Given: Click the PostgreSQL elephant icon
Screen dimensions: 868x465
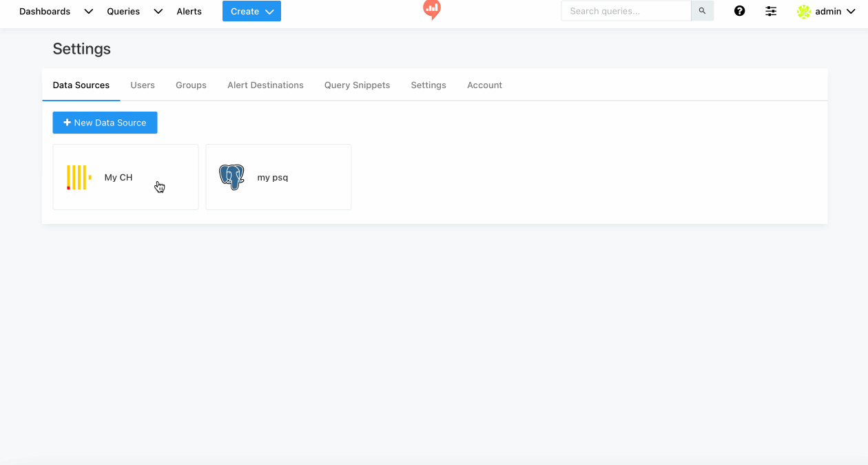Looking at the screenshot, I should 232,177.
